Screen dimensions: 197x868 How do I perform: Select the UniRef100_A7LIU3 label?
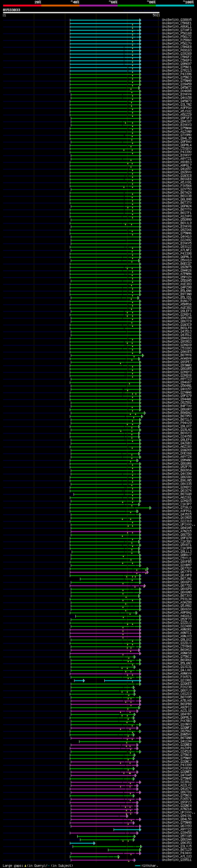click(177, 856)
